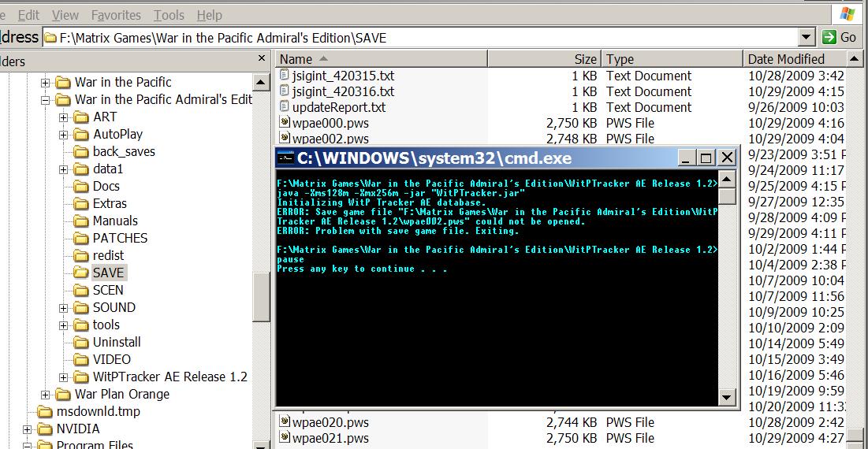Maximize the cmd.exe window
The height and width of the screenshot is (449, 868).
pyautogui.click(x=706, y=158)
